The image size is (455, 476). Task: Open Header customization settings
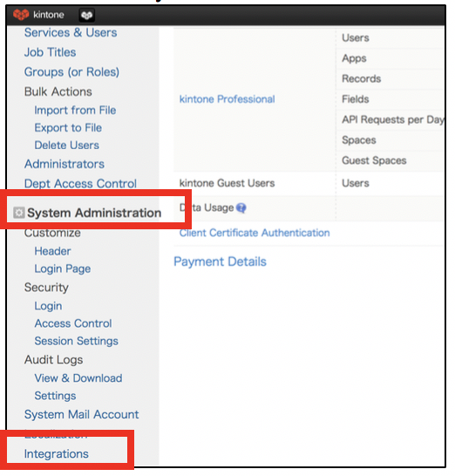[x=52, y=251]
